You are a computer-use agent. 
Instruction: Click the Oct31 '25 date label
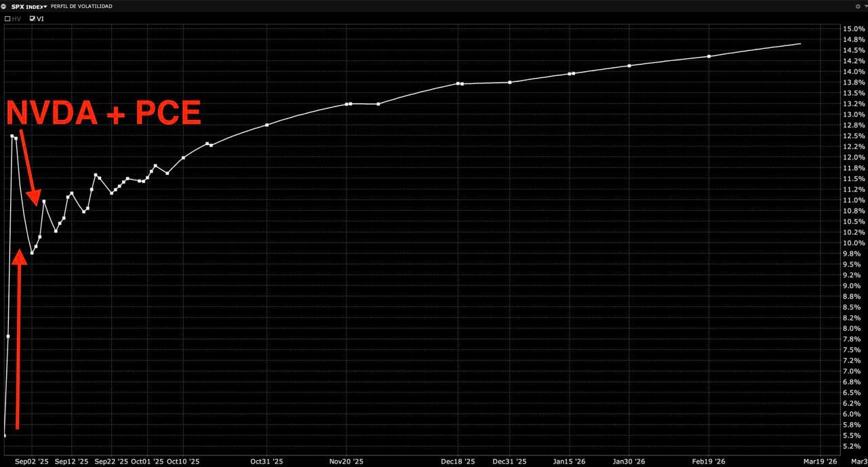click(x=267, y=461)
